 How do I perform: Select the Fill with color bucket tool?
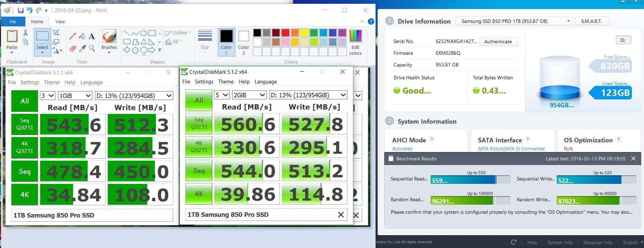[x=82, y=36]
